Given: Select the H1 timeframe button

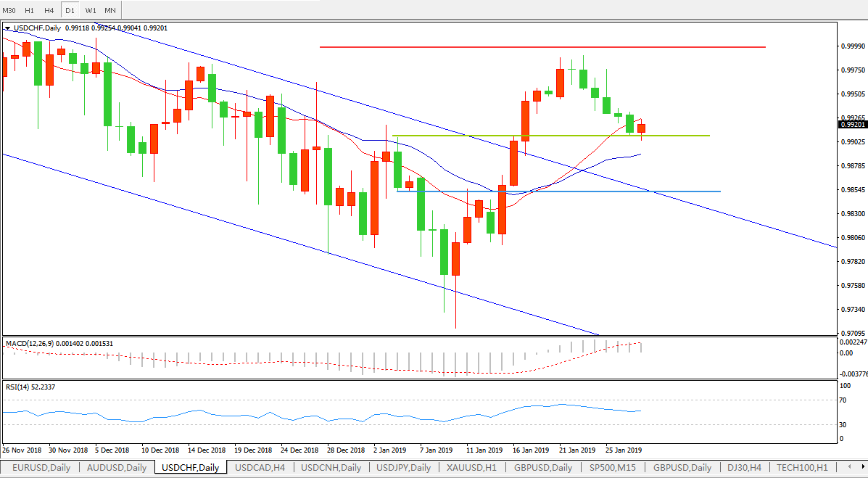Looking at the screenshot, I should pyautogui.click(x=29, y=10).
